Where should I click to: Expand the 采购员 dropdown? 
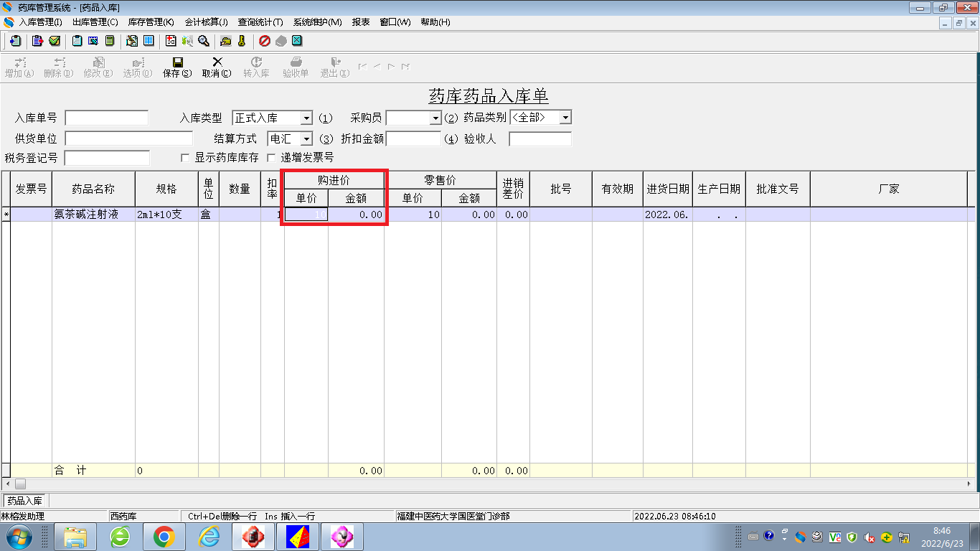(x=435, y=118)
